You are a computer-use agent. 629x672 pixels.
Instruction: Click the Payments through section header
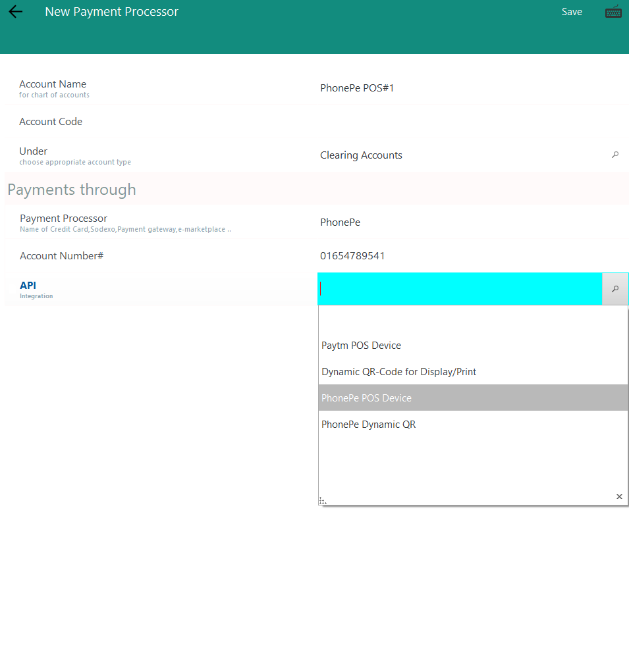pyautogui.click(x=72, y=190)
